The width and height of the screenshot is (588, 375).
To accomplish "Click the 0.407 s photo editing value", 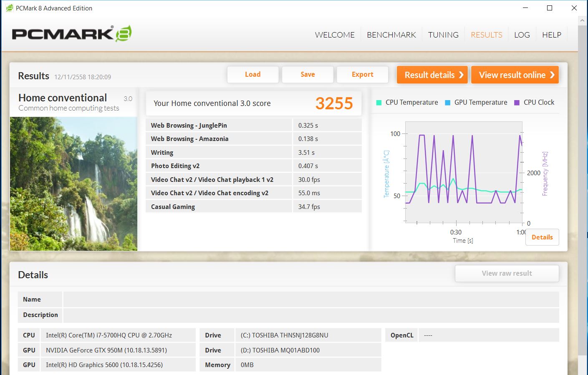I will click(308, 166).
